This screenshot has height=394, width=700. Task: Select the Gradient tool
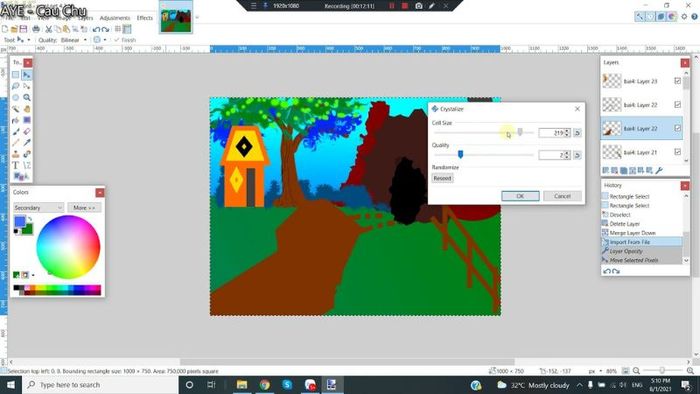coord(27,120)
